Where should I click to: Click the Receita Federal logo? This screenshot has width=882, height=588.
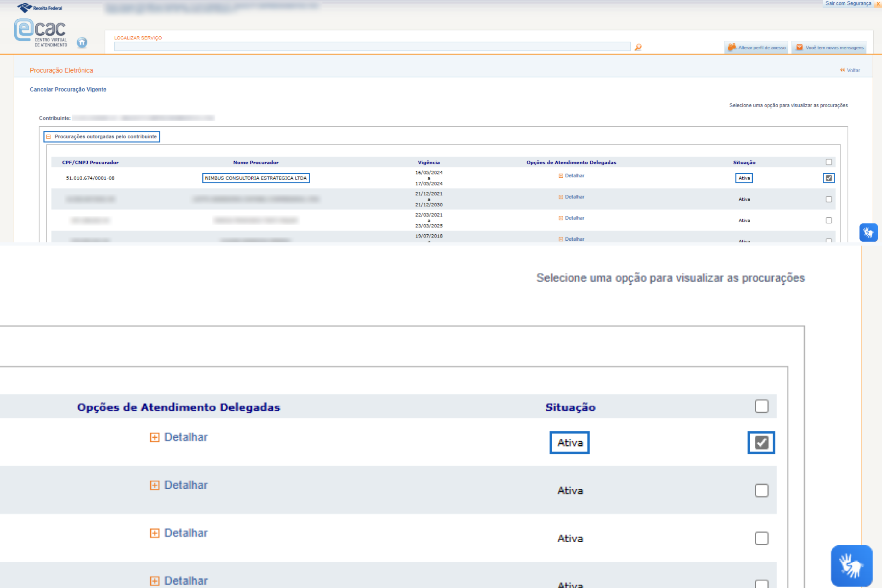click(x=40, y=8)
